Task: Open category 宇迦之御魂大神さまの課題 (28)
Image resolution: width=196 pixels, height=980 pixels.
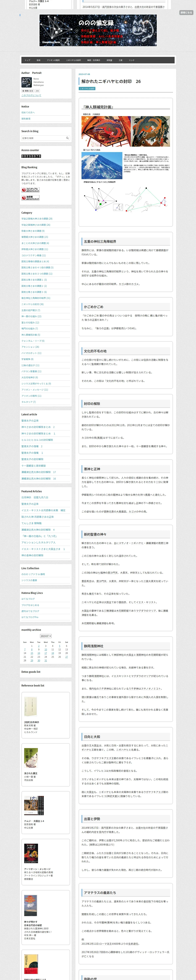Action: point(37,219)
